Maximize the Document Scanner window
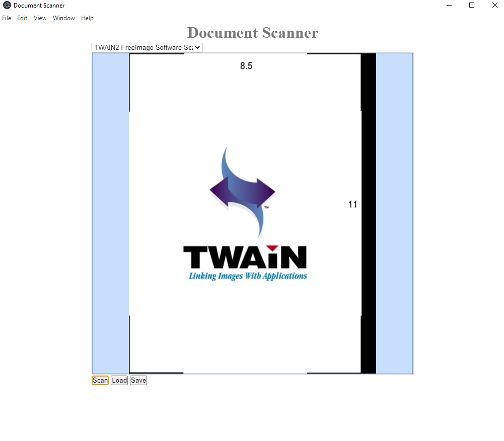The height and width of the screenshot is (441, 504). 472,6
